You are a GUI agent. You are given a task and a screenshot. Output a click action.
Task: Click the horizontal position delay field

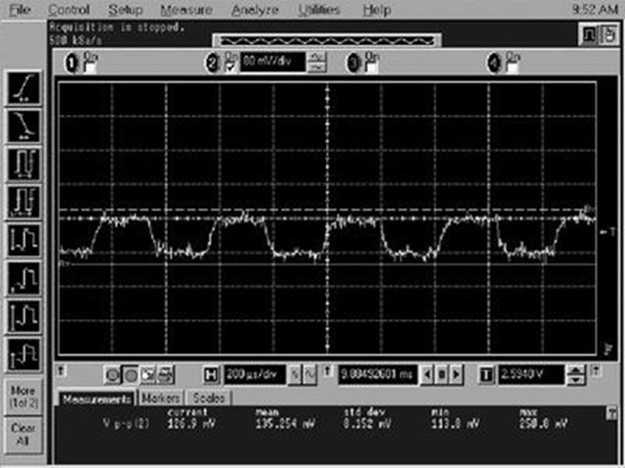click(x=377, y=375)
